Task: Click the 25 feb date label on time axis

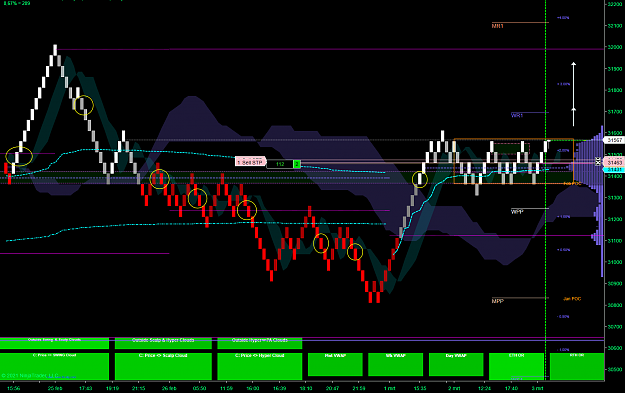Action: coord(55,388)
